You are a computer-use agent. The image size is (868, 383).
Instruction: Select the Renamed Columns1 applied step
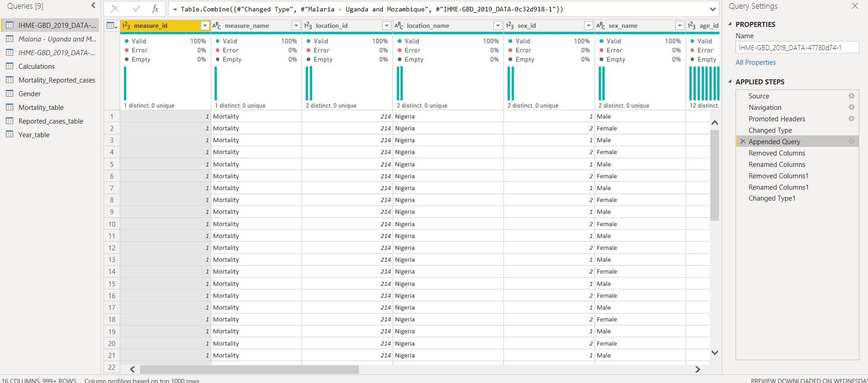797,187
